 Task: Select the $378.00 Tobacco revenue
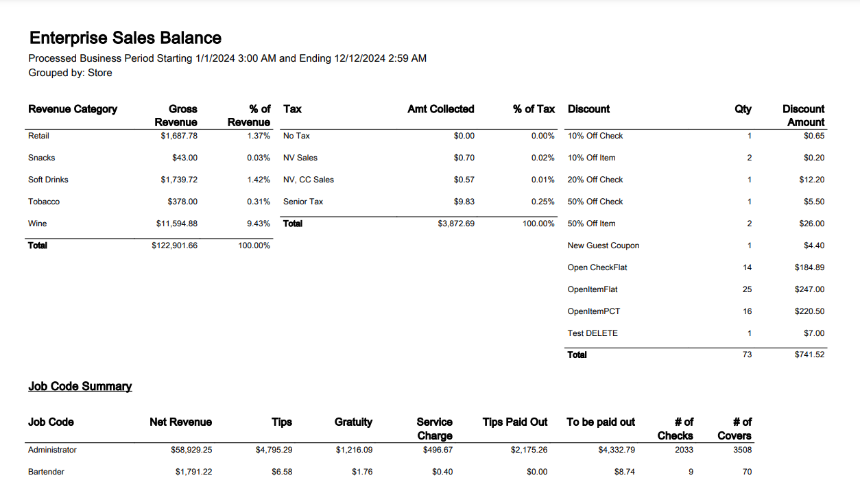pyautogui.click(x=182, y=202)
